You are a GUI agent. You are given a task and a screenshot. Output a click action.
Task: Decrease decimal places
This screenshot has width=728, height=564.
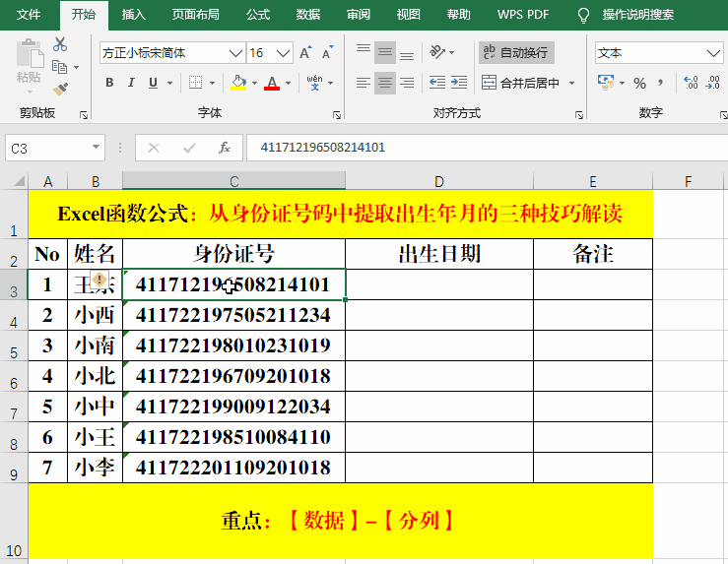tap(712, 83)
